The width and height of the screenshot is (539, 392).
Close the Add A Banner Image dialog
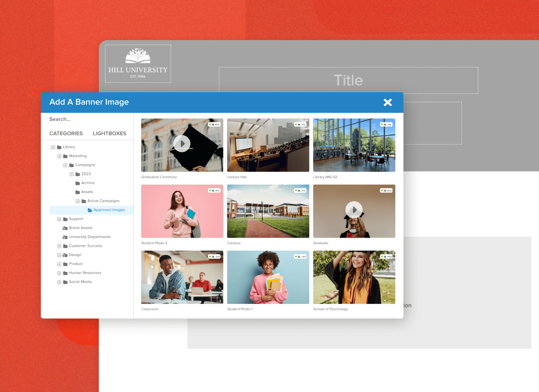(x=388, y=102)
